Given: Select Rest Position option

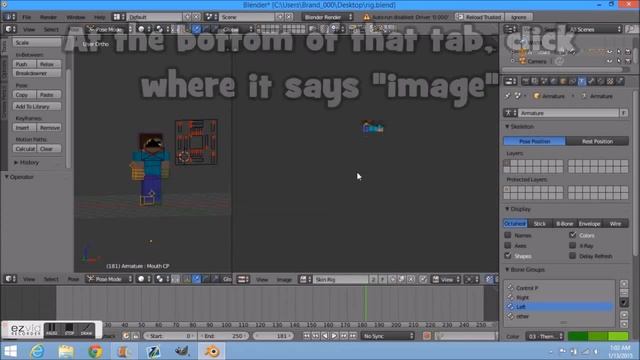Looking at the screenshot, I should tap(597, 141).
